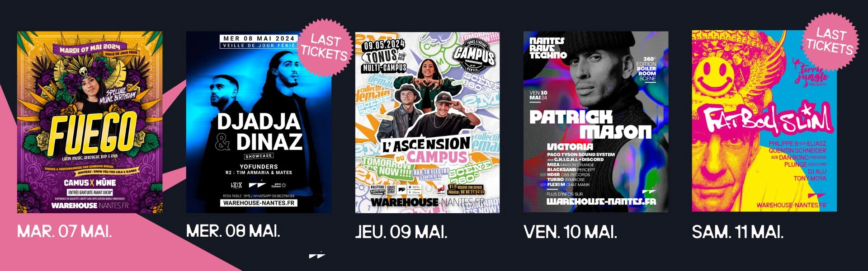868x271 pixels.
Task: Open the L'Ascension du Campus poster
Action: coord(427,122)
